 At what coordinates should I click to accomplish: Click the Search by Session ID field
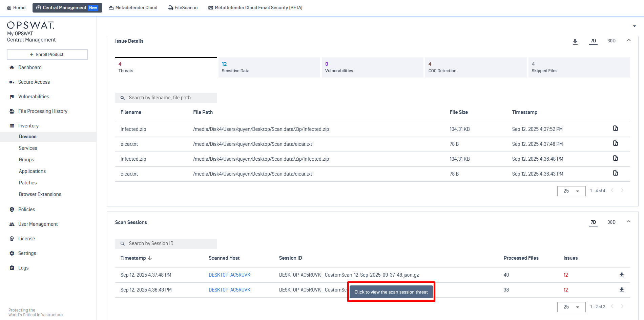click(166, 244)
